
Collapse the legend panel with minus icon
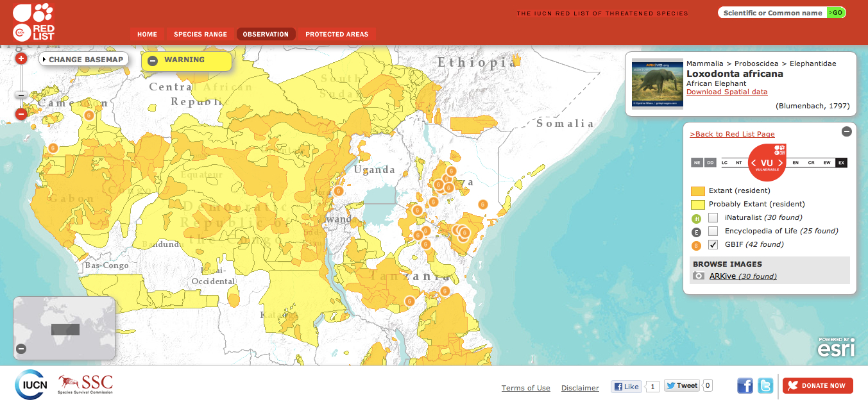[846, 131]
